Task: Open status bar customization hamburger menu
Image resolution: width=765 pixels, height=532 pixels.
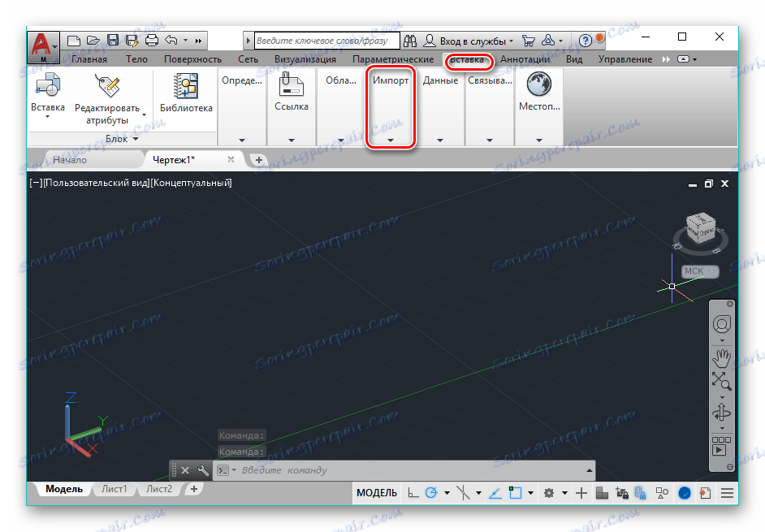Action: 727,493
